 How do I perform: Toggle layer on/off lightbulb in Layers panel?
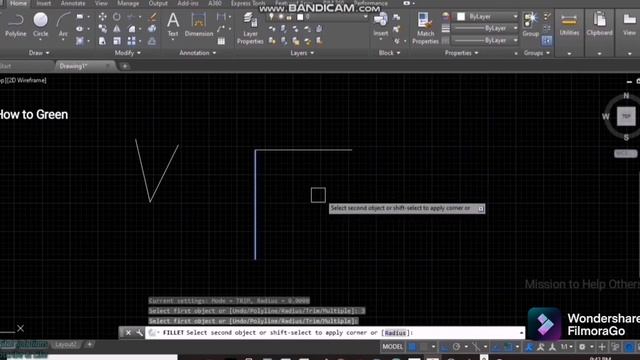pos(271,17)
